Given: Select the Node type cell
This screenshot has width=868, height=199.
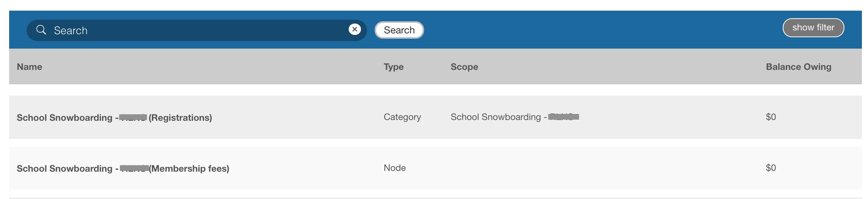Looking at the screenshot, I should (394, 168).
